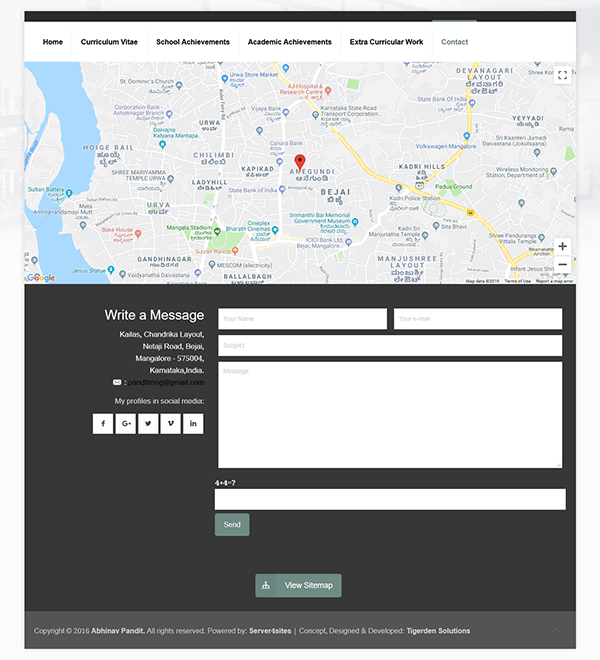Click the MESCOM electricity map marker
The image size is (600, 660).
tap(212, 264)
